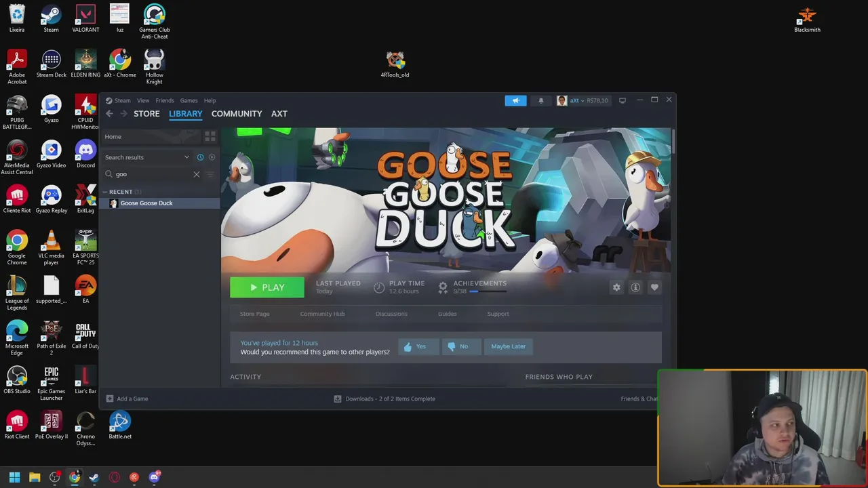
Task: Switch to the LIBRARY tab
Action: [x=185, y=114]
